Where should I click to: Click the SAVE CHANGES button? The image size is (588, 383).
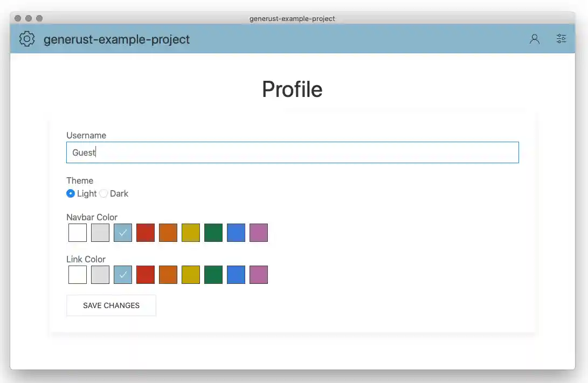coord(111,305)
